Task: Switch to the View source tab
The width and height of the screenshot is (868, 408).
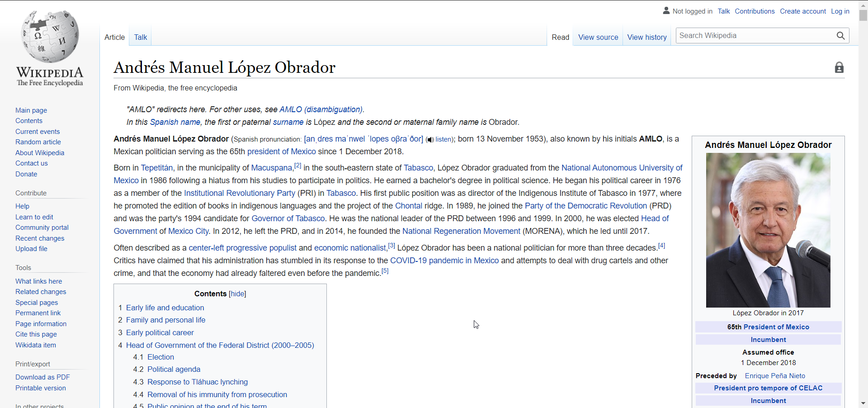Action: tap(598, 37)
